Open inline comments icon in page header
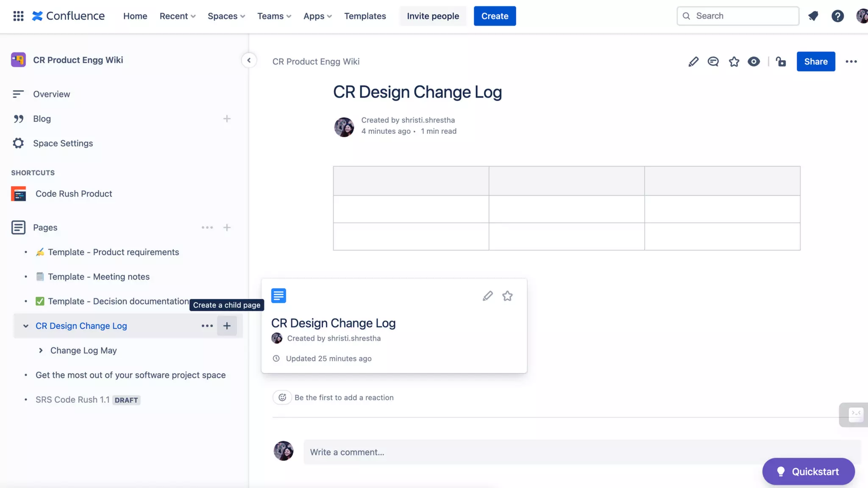Viewport: 868px width, 488px height. [713, 62]
